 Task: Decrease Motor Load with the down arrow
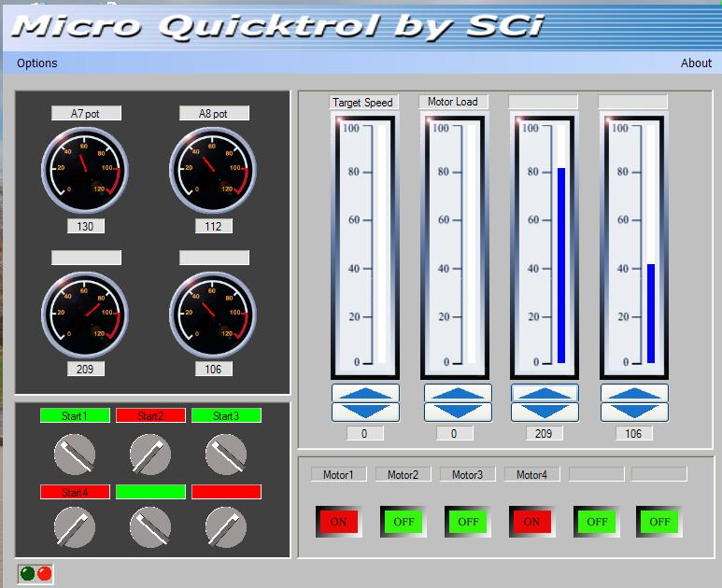458,412
